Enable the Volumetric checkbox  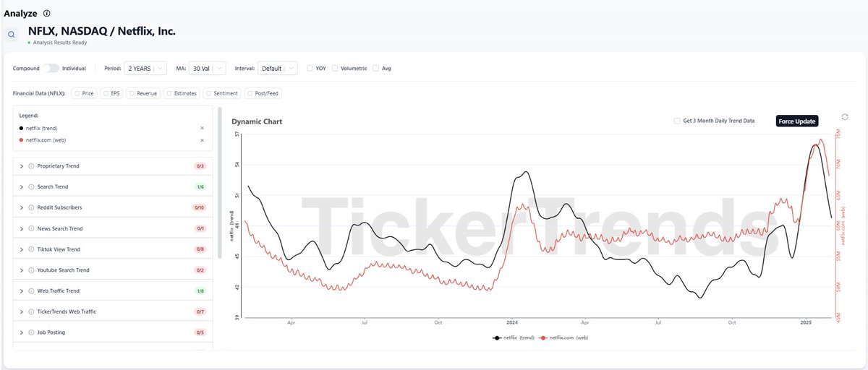[x=335, y=69]
